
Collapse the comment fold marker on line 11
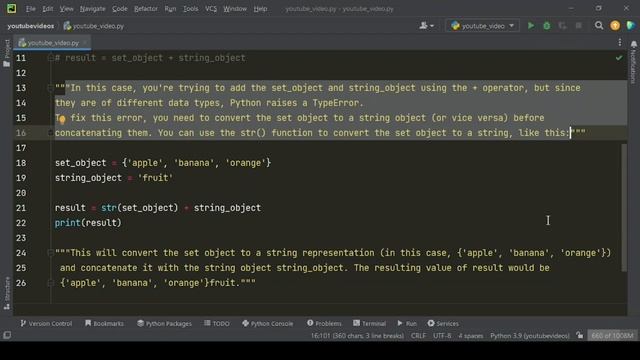pos(51,58)
